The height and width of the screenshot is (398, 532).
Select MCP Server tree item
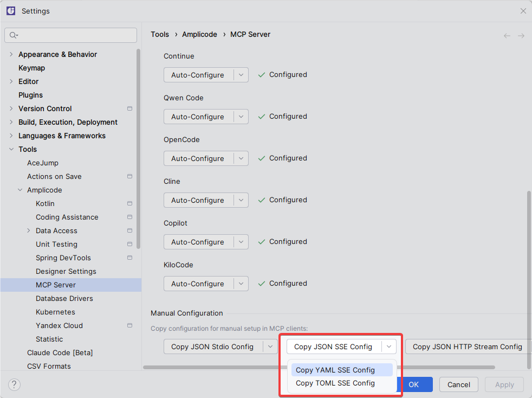[71, 285]
